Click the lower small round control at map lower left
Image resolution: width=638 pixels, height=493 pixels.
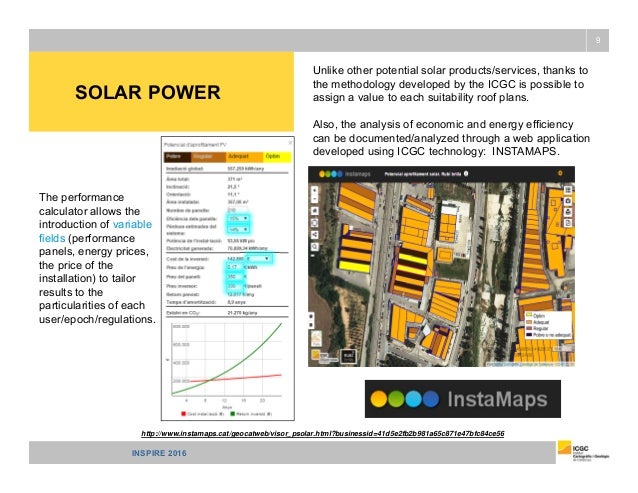click(x=311, y=325)
